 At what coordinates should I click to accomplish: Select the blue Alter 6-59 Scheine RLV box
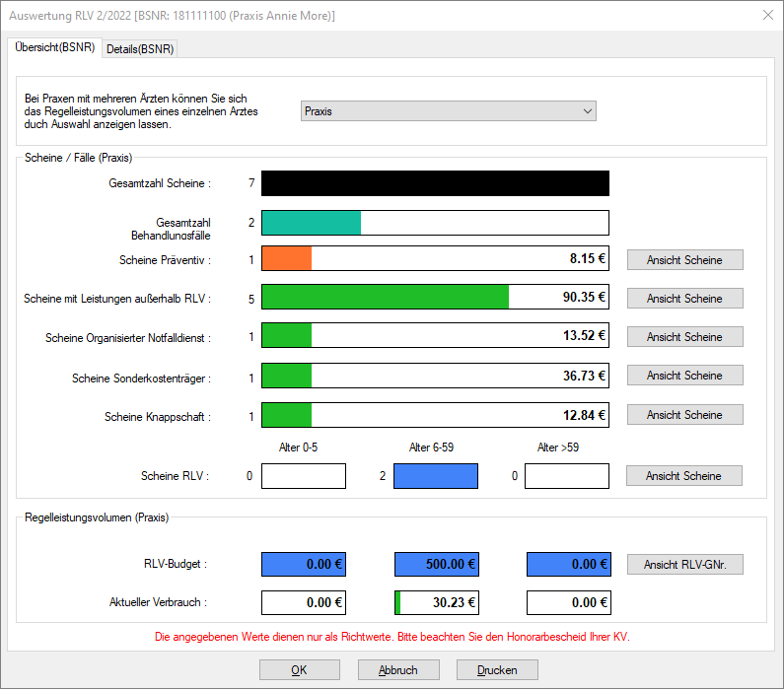[x=436, y=477]
